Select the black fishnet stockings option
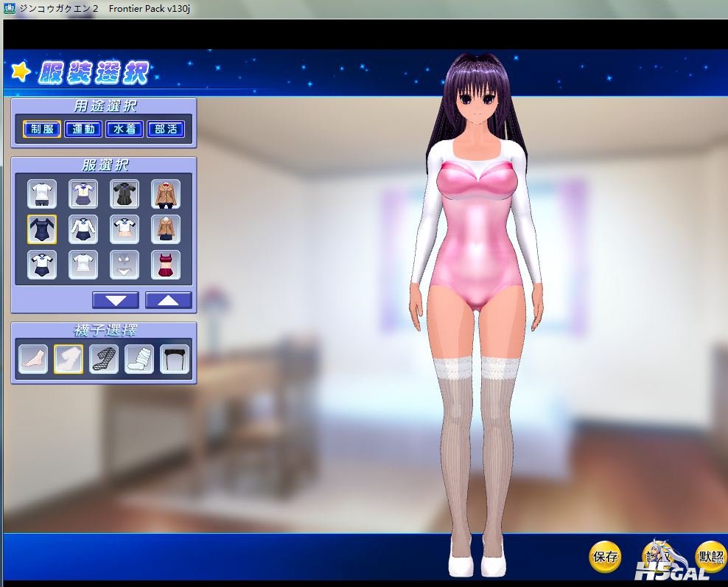 (104, 359)
